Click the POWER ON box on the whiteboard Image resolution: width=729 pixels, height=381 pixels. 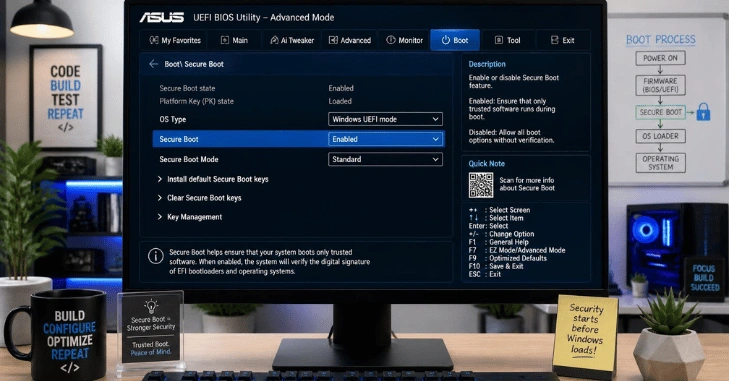660,58
